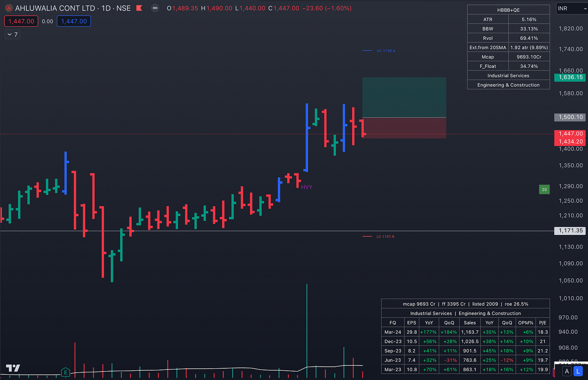Click the red flag icon beside NSE
Screen dimensions: 588x380
tap(139, 8)
